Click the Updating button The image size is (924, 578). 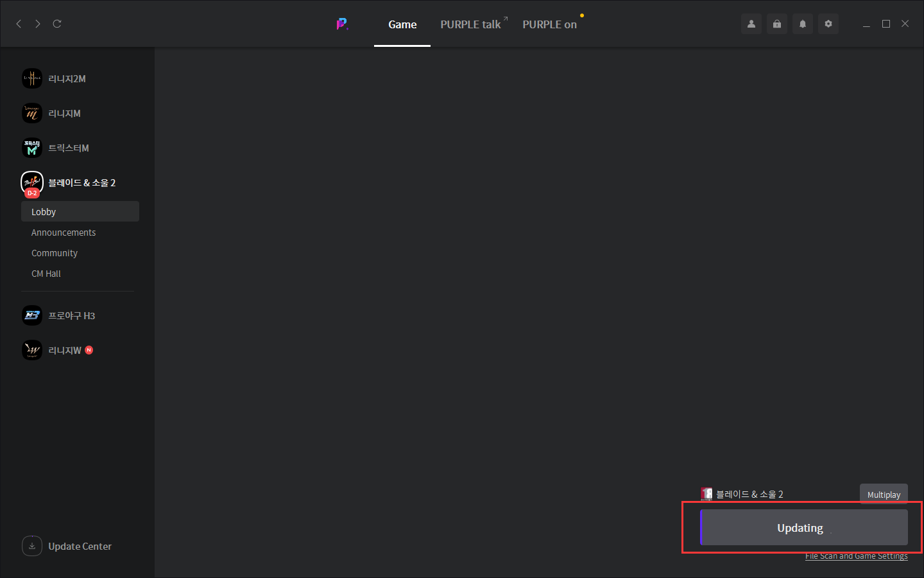(x=803, y=527)
